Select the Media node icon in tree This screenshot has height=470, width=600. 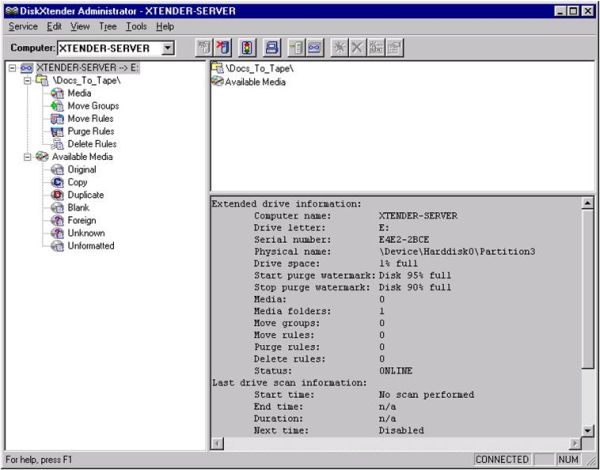(57, 93)
